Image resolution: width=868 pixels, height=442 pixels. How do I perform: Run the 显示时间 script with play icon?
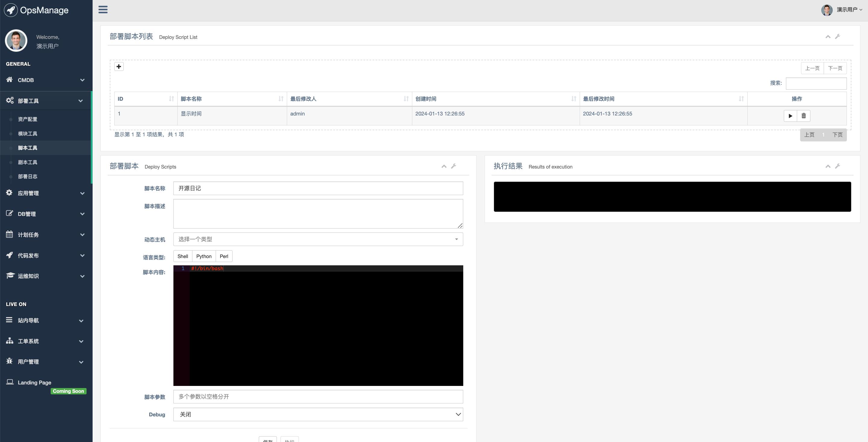(790, 116)
